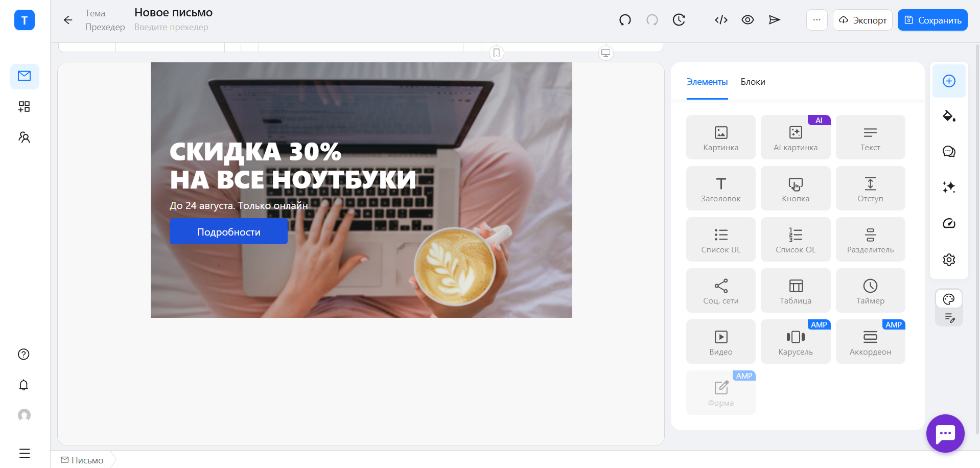Click the Сохранить button
980x468 pixels.
pyautogui.click(x=932, y=20)
